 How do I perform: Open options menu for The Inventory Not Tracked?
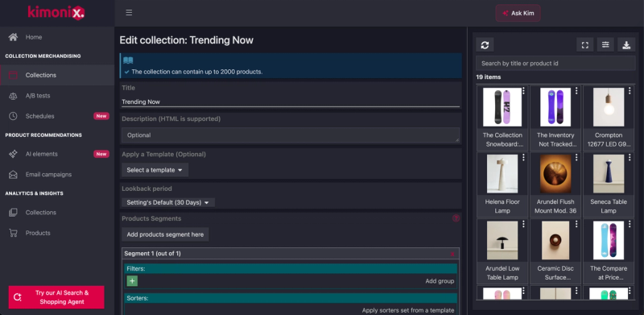pos(576,91)
